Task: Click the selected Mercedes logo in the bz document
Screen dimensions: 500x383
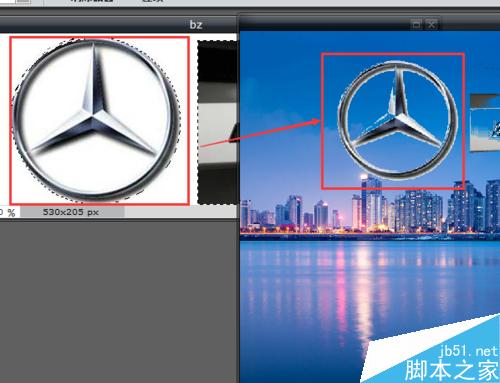Action: (95, 120)
